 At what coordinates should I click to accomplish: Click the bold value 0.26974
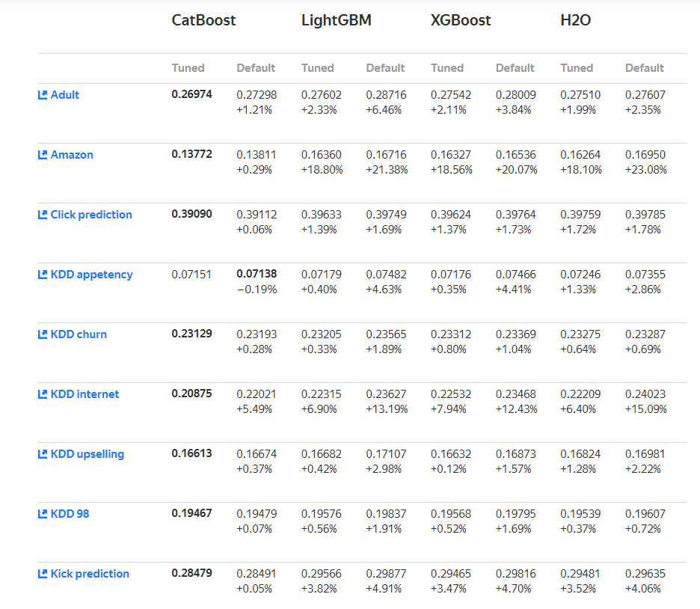pos(192,94)
